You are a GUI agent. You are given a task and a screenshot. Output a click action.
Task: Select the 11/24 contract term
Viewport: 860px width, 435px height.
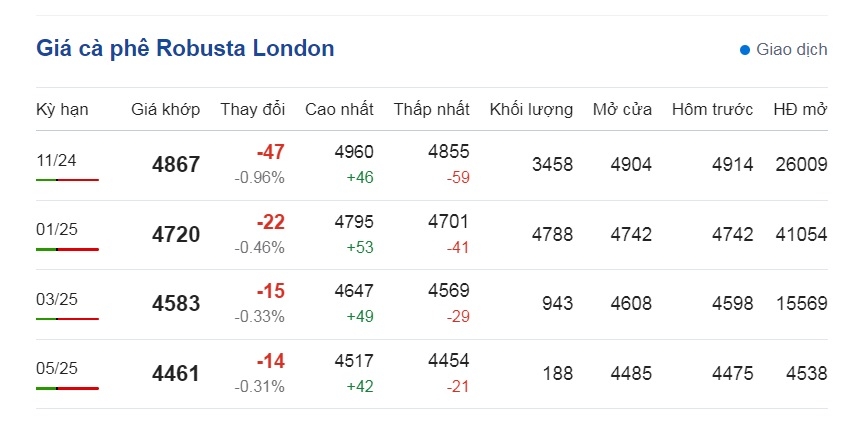pos(56,160)
